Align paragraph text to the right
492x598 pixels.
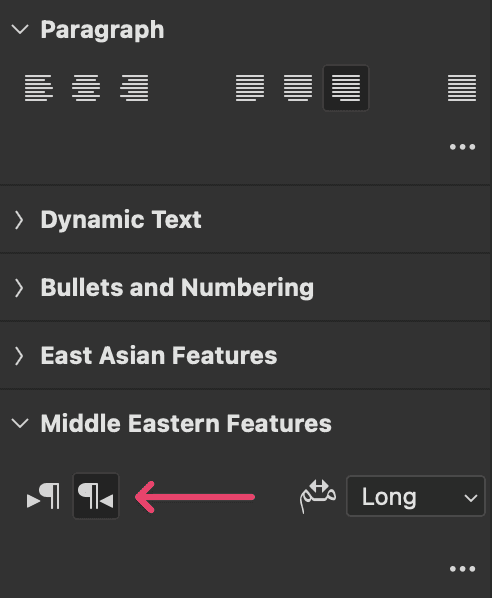134,88
